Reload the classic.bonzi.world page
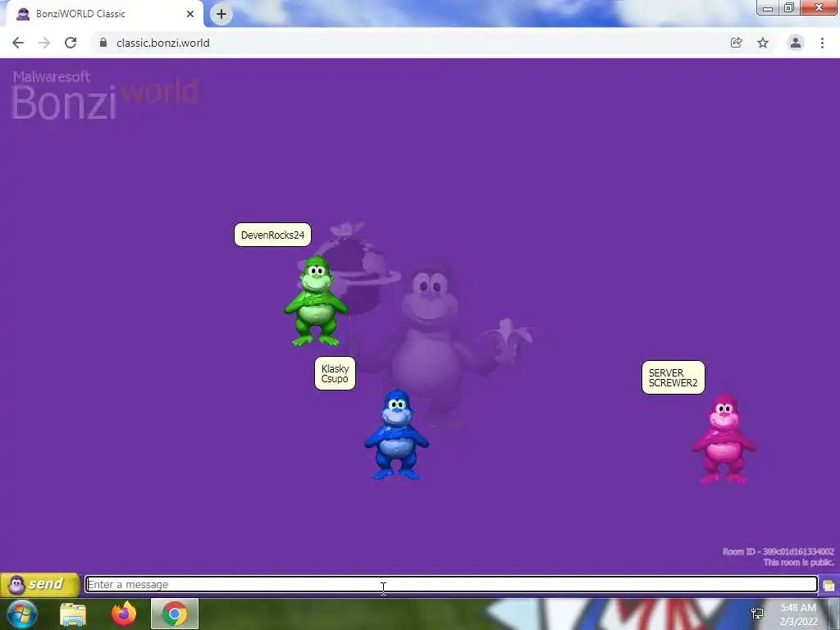This screenshot has width=840, height=630. [71, 43]
